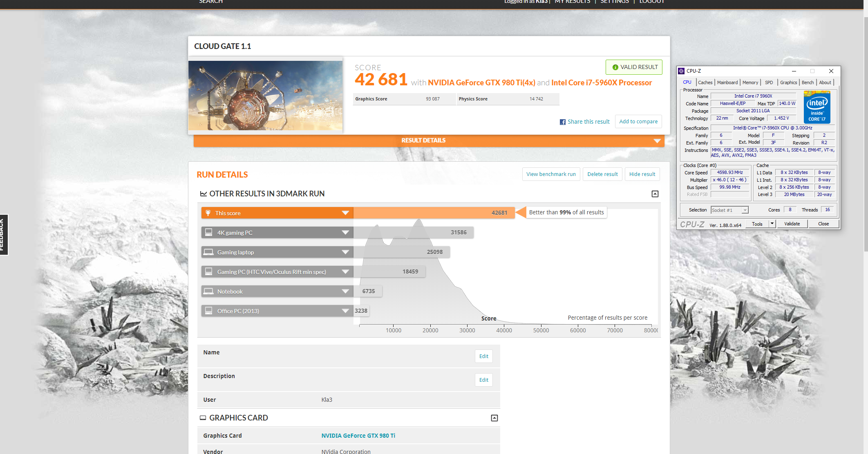This screenshot has width=868, height=454.
Task: Click the Add to compare button
Action: pos(638,122)
